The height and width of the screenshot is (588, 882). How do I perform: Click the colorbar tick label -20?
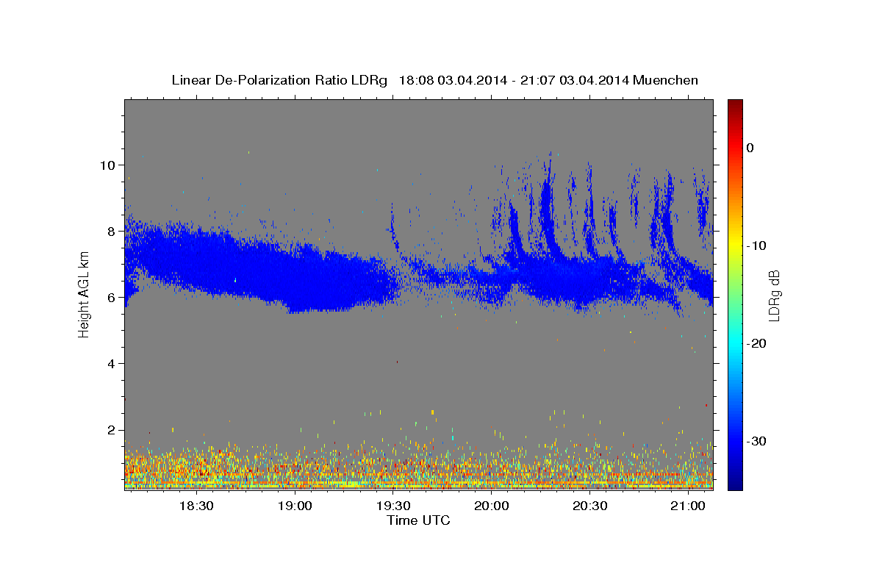coord(756,343)
